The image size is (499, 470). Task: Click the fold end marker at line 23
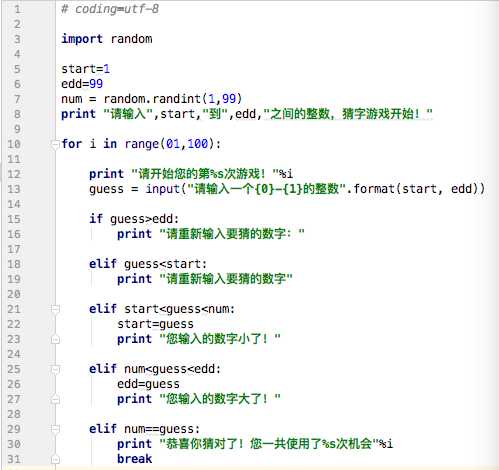(55, 339)
